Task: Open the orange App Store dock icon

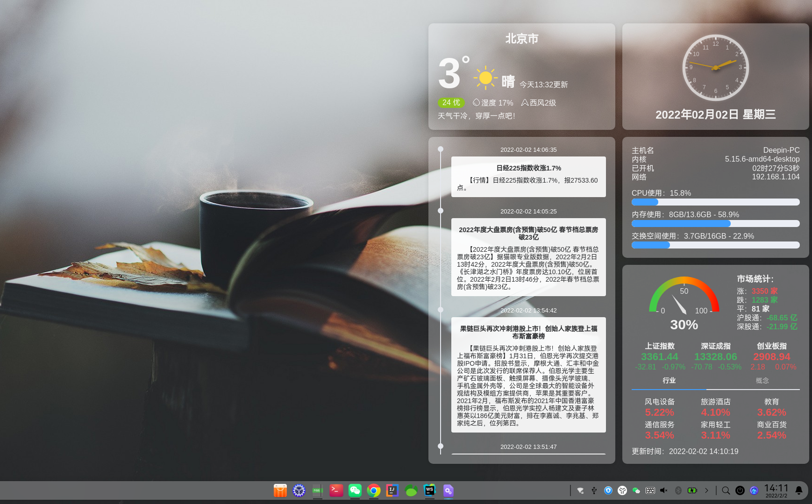Action: click(x=280, y=490)
